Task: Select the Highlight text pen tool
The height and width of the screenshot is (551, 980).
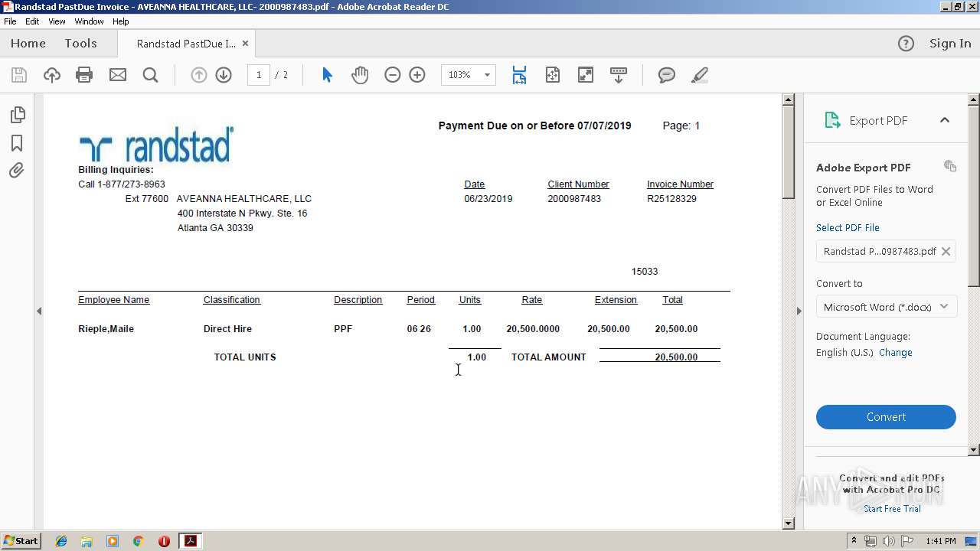Action: (x=699, y=75)
